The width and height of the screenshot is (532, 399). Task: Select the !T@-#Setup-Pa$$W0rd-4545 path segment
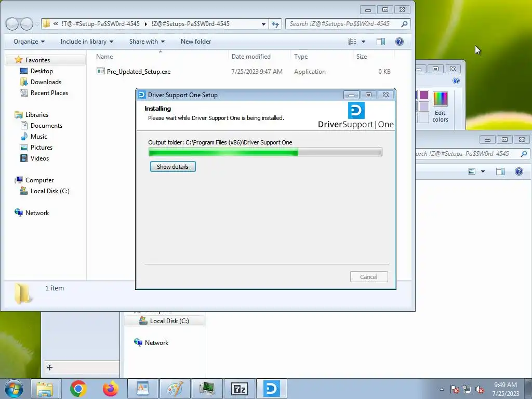[x=100, y=24]
